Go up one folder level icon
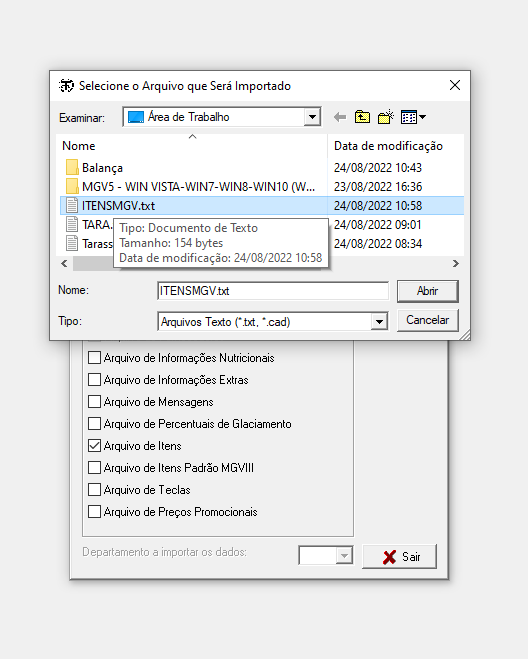Viewport: 528px width, 659px height. coord(362,117)
